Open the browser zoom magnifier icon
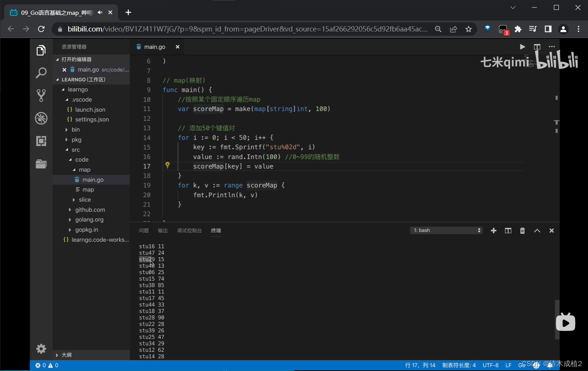This screenshot has width=588, height=371. (x=438, y=29)
